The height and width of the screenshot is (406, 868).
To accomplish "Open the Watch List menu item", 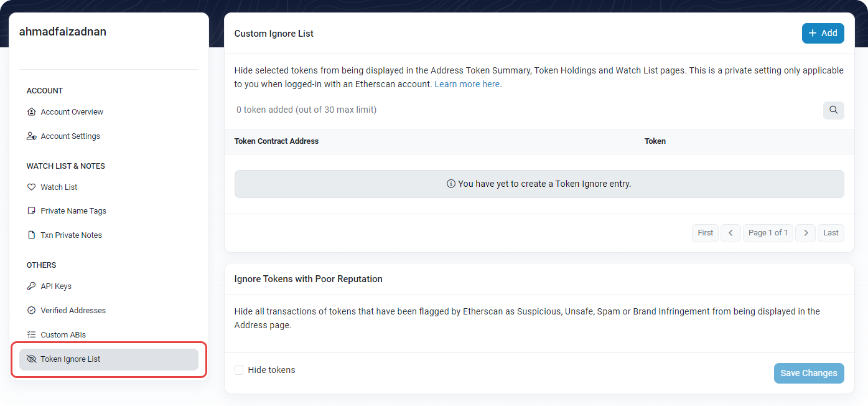I will point(59,187).
